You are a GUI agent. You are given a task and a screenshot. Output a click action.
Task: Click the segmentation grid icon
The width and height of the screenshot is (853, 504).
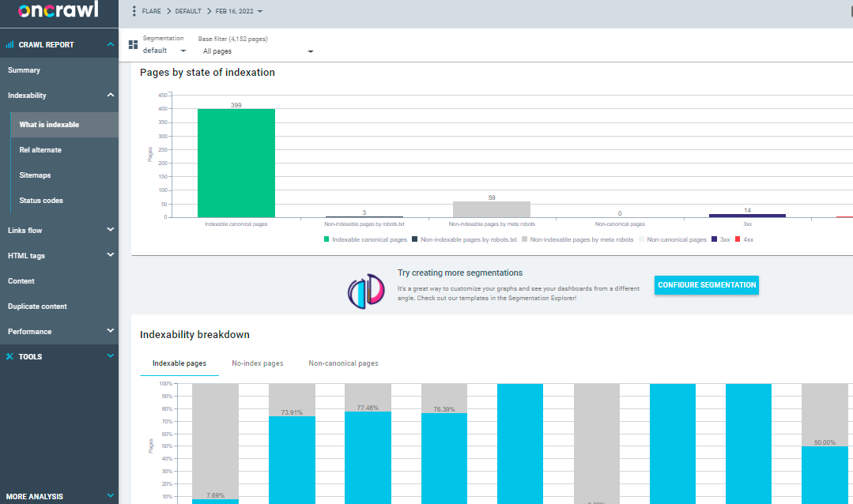(133, 45)
